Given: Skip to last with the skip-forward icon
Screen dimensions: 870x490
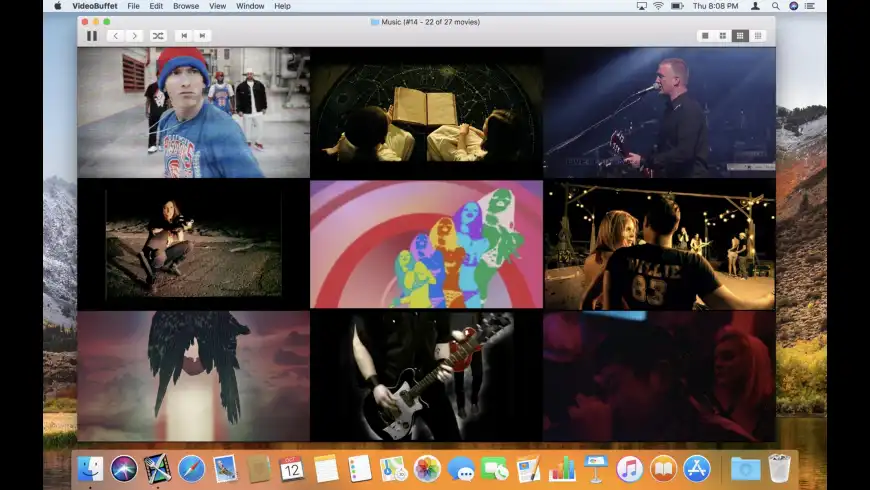Looking at the screenshot, I should (203, 36).
